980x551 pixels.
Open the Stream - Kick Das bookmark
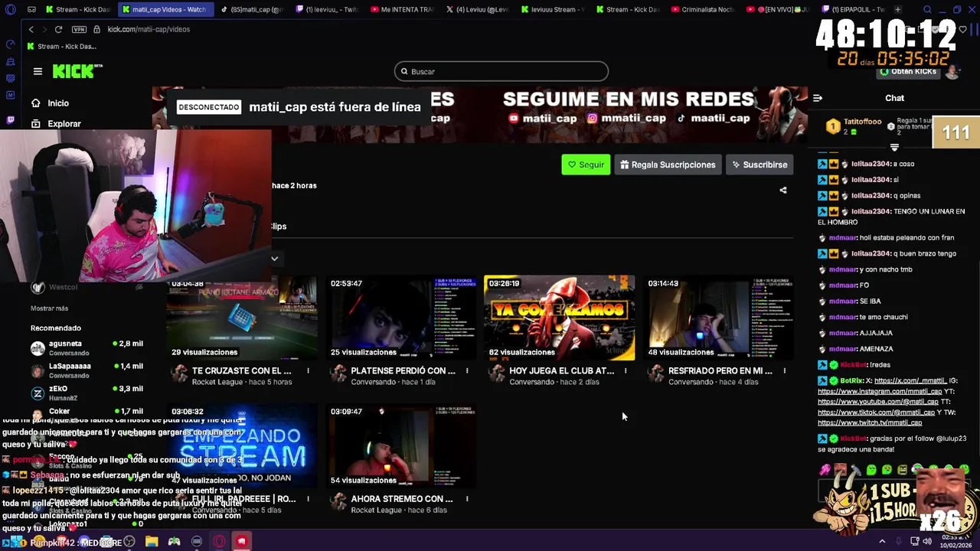(61, 46)
